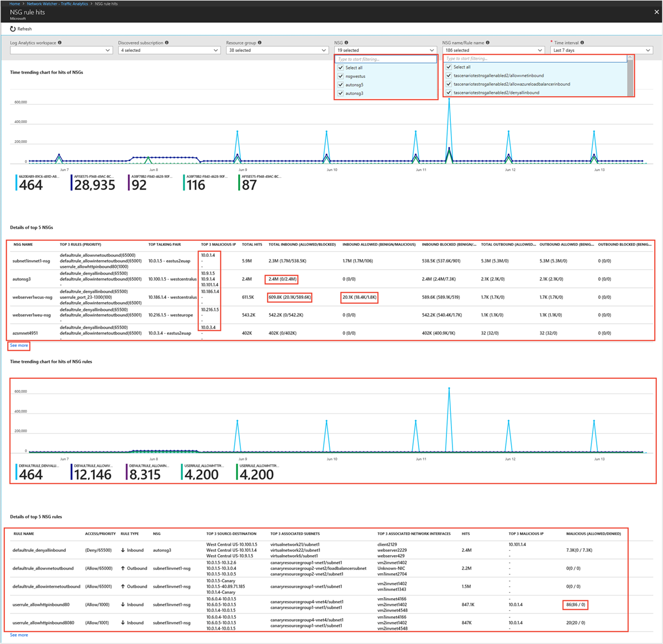Viewport: 663px width, 644px height.
Task: Click the Outbound arrow for defaultrule_allowvnetoutbound
Action: (x=123, y=568)
